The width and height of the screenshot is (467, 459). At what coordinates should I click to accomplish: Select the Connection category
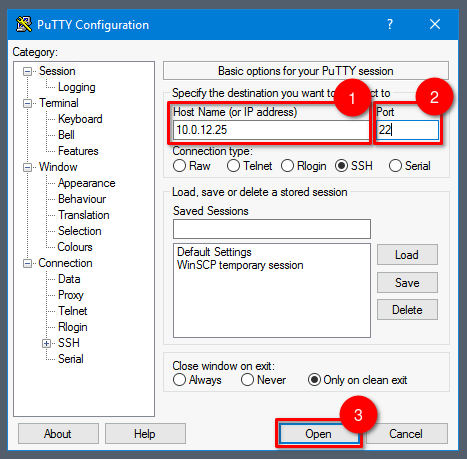[65, 263]
